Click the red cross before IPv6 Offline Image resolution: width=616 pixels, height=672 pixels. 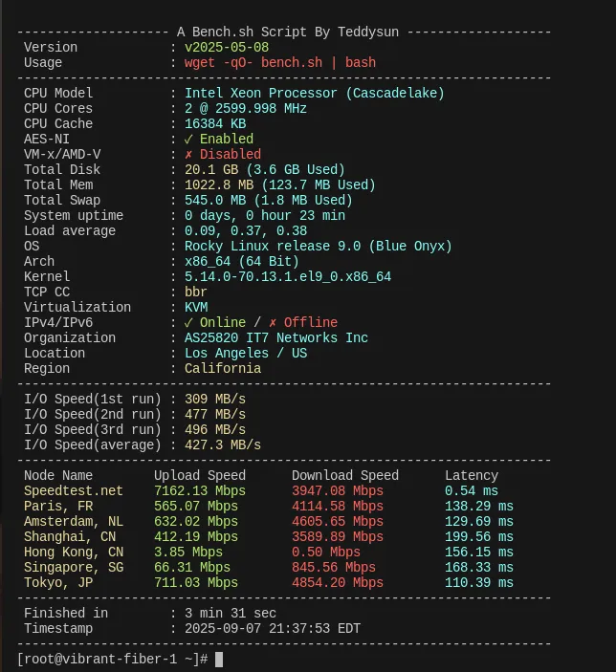273,322
